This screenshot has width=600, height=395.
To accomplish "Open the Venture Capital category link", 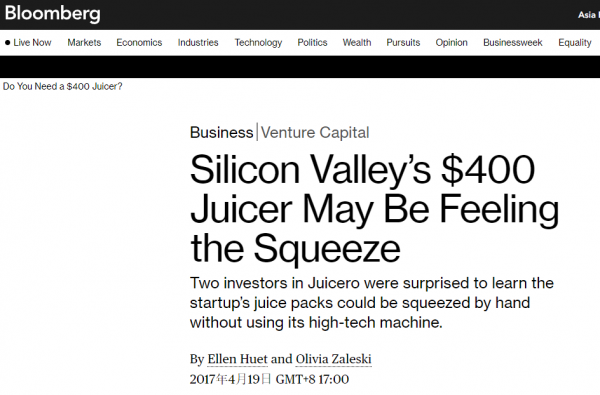I will point(315,132).
